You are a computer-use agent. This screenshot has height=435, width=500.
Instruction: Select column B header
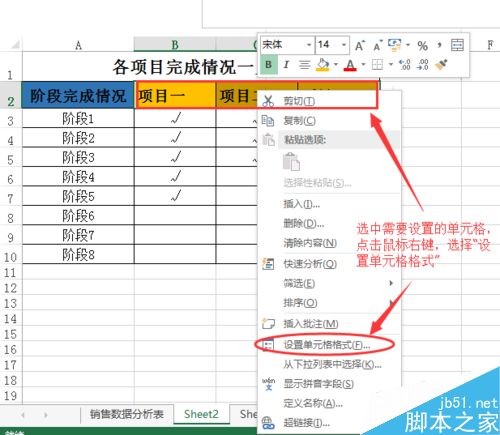coord(175,45)
